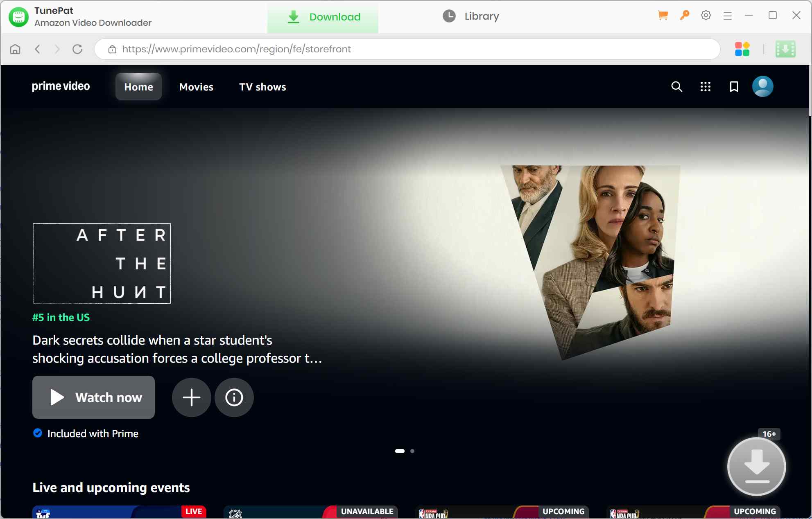The image size is (812, 519).
Task: Open the profile avatar menu
Action: tap(763, 86)
